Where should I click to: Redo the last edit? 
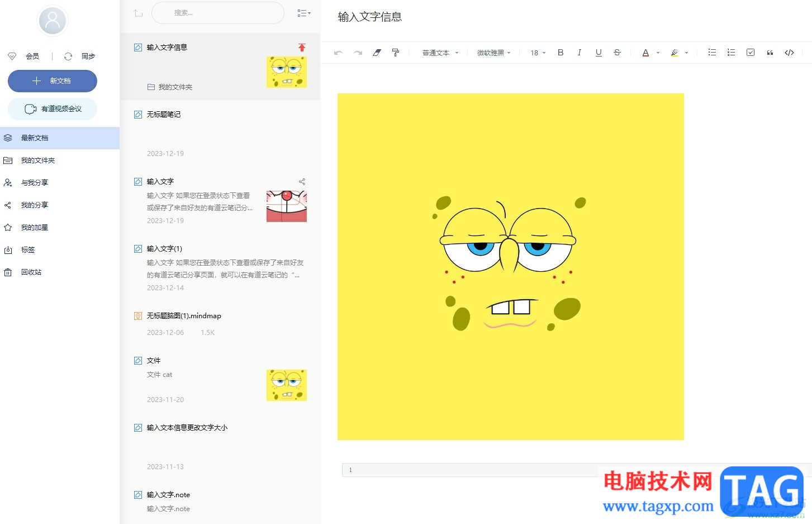click(358, 53)
